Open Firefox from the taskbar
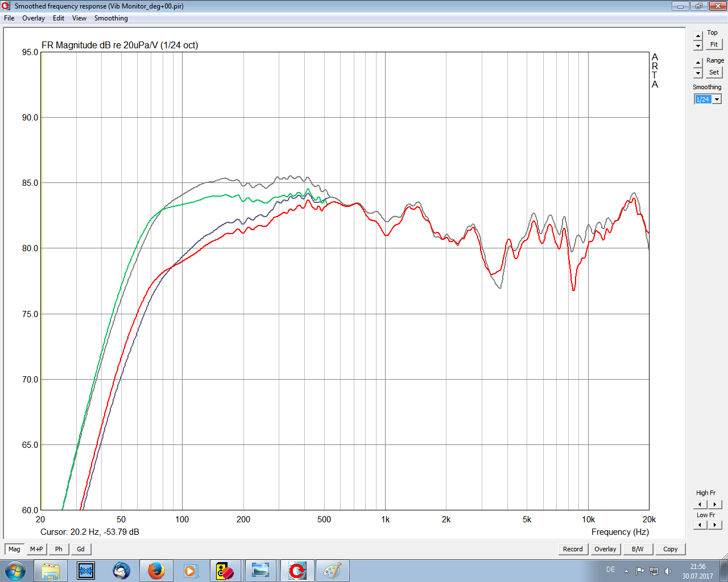Screen dimensions: 728x582 click(156, 571)
